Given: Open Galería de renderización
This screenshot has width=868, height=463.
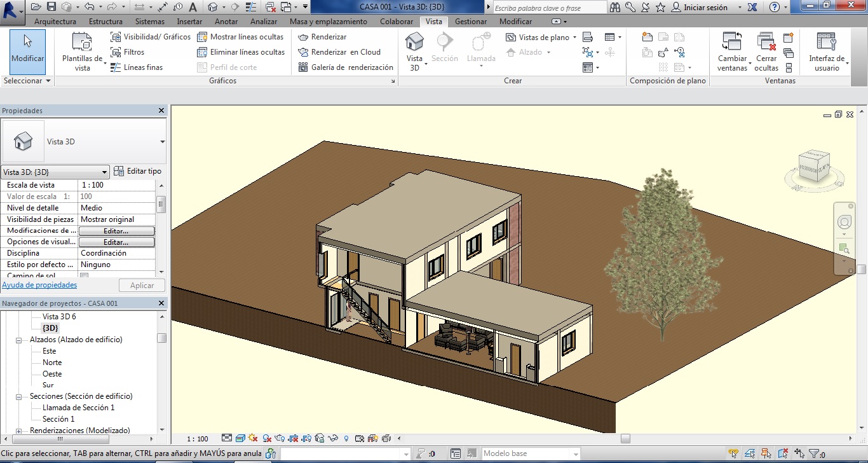Looking at the screenshot, I should 346,67.
